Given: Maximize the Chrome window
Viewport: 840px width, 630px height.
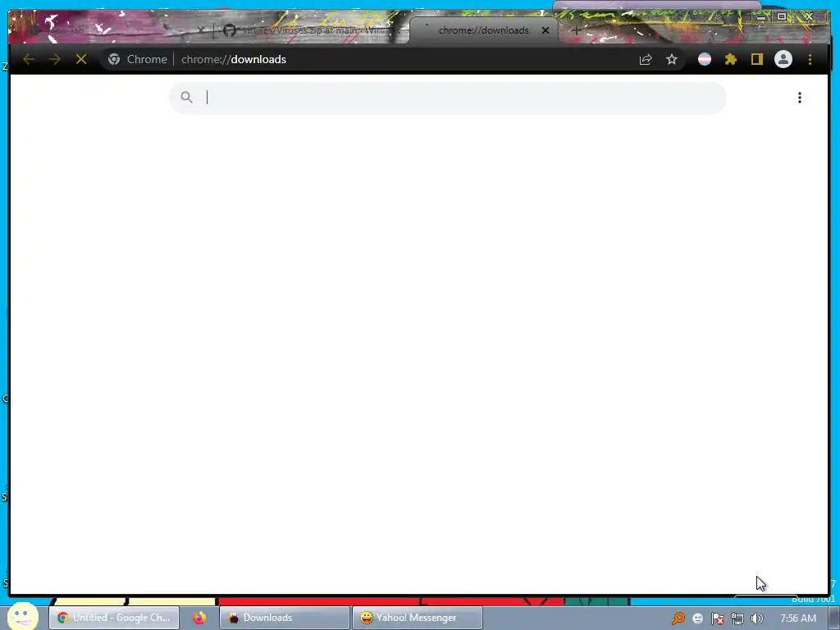Looking at the screenshot, I should click(x=782, y=17).
